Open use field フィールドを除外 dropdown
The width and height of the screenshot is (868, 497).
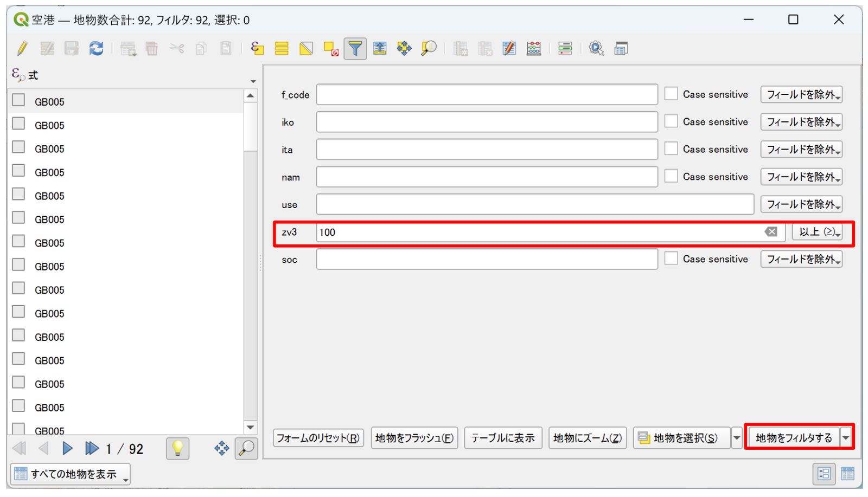(x=801, y=204)
